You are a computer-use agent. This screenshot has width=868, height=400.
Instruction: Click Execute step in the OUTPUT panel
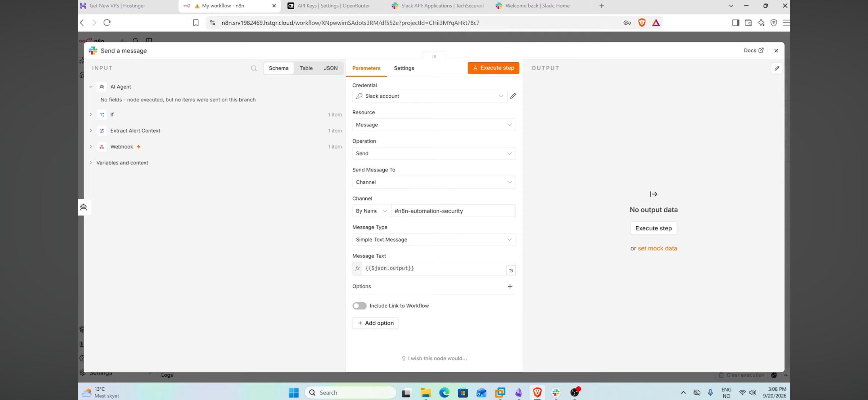click(x=653, y=228)
